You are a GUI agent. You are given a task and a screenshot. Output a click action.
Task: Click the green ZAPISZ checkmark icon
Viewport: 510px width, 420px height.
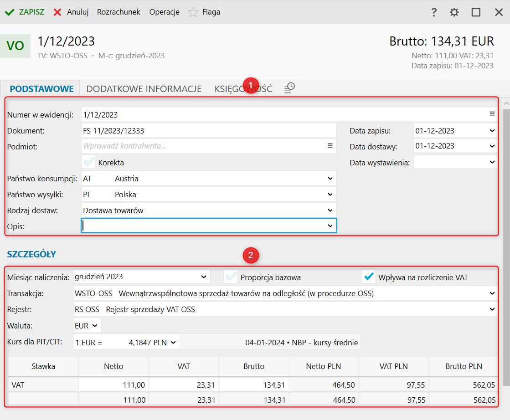pyautogui.click(x=10, y=12)
